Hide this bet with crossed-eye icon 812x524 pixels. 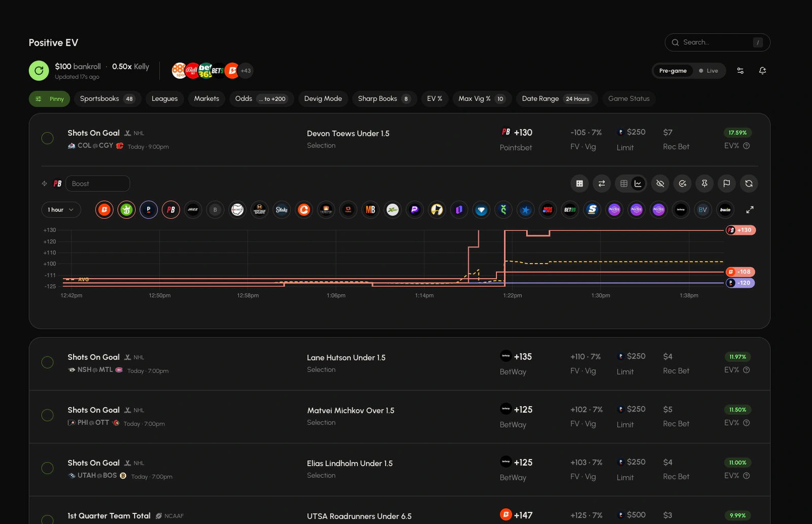(660, 184)
